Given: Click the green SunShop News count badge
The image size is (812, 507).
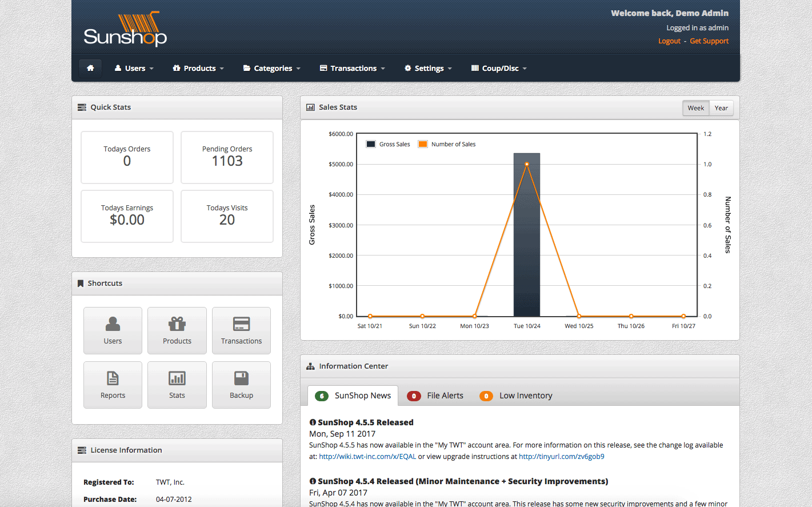Looking at the screenshot, I should point(322,396).
